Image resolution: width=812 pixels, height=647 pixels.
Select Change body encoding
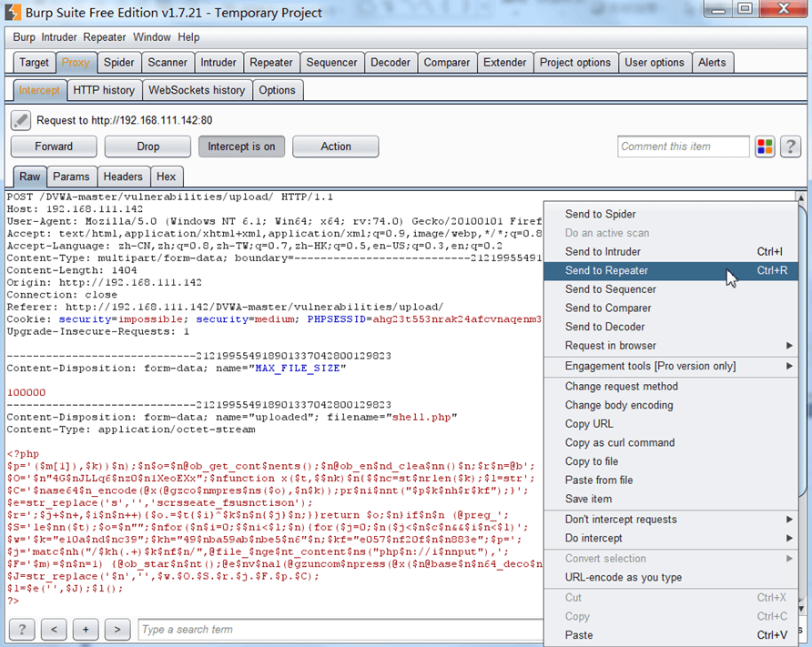point(671,405)
